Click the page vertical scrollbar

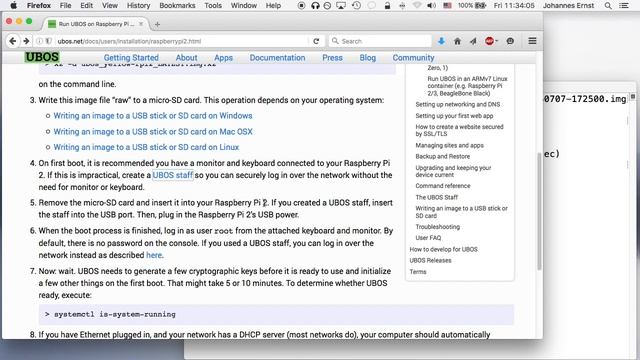[539, 211]
